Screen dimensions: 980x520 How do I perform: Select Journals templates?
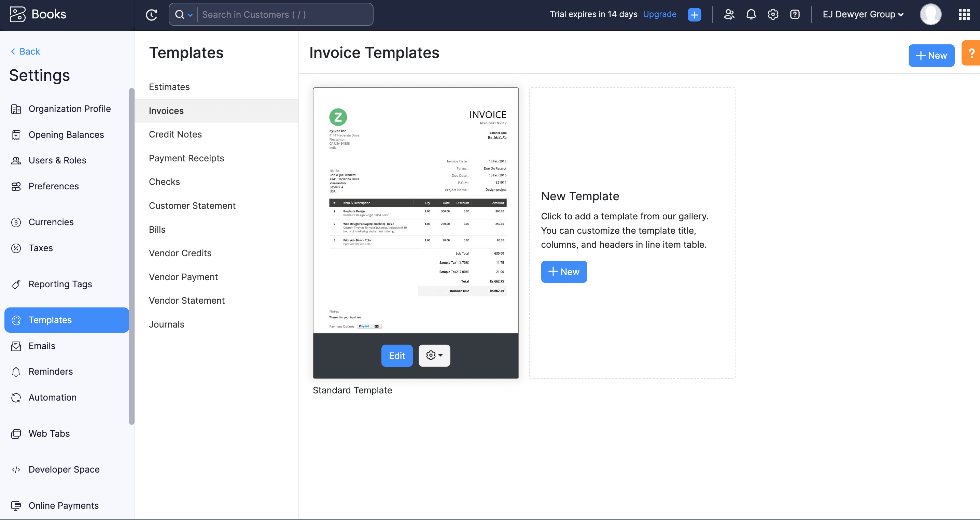point(217,324)
